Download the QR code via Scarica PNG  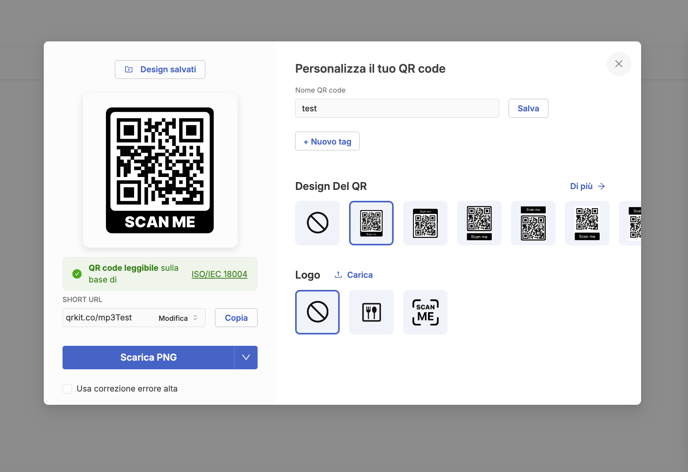(x=148, y=358)
